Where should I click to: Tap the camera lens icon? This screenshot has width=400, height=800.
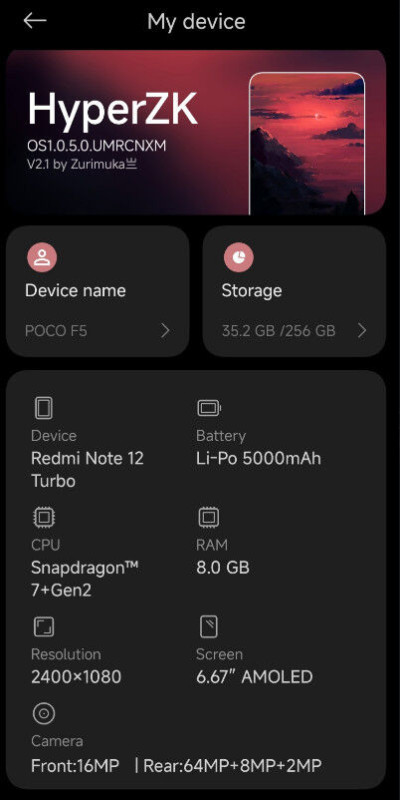click(x=43, y=713)
